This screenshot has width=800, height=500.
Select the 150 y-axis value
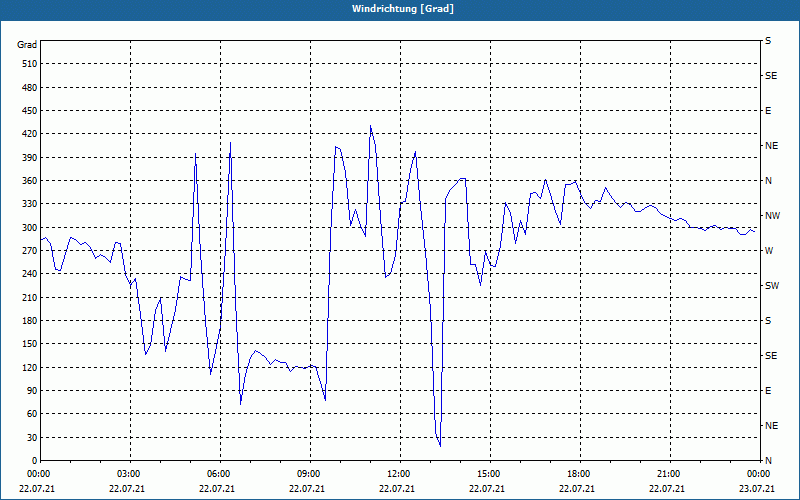pyautogui.click(x=30, y=344)
